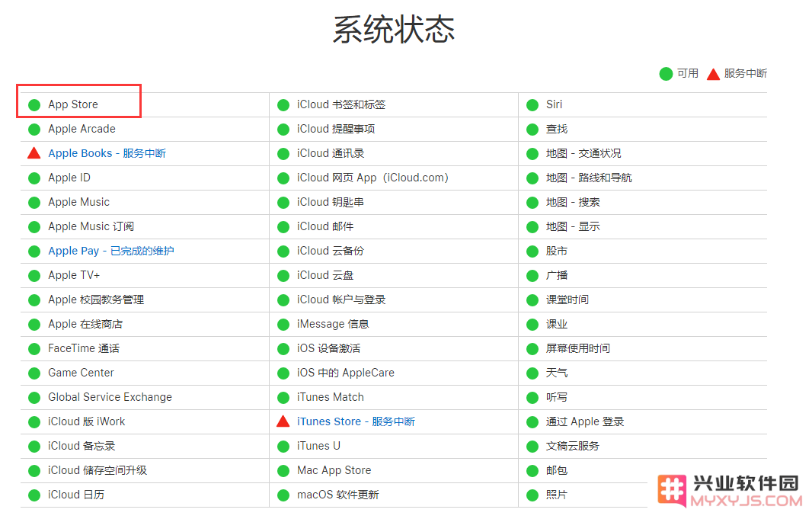Select the 文稿云服务 entry
This screenshot has width=812, height=519.
(x=573, y=446)
